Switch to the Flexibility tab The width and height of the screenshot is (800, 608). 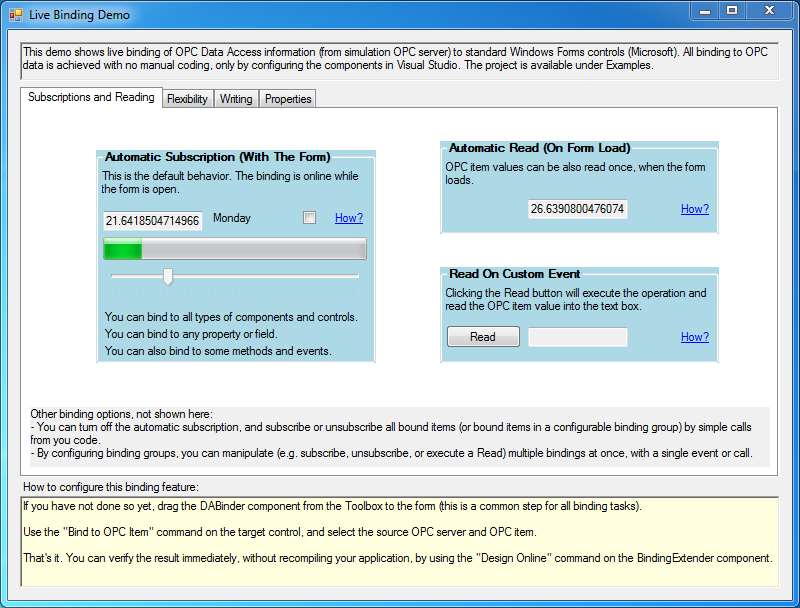(x=187, y=99)
